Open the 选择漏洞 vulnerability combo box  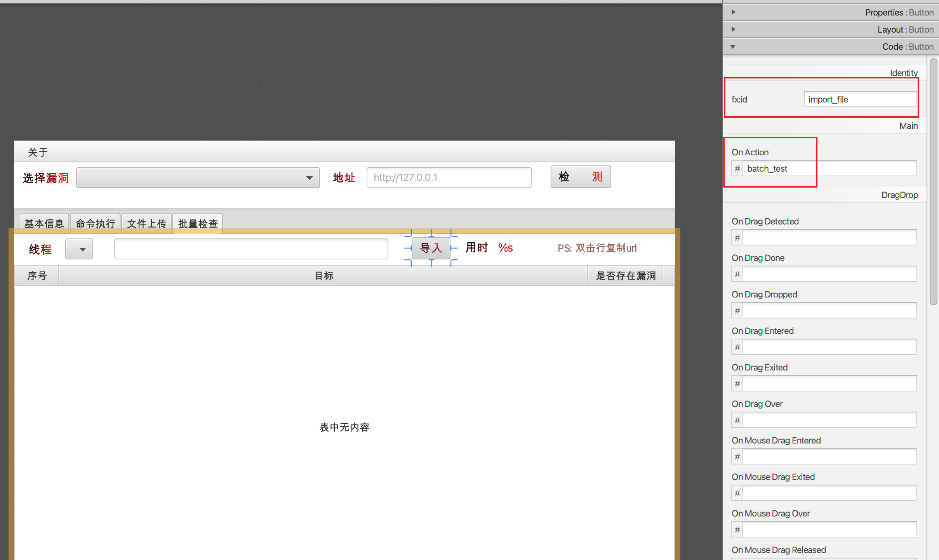198,177
